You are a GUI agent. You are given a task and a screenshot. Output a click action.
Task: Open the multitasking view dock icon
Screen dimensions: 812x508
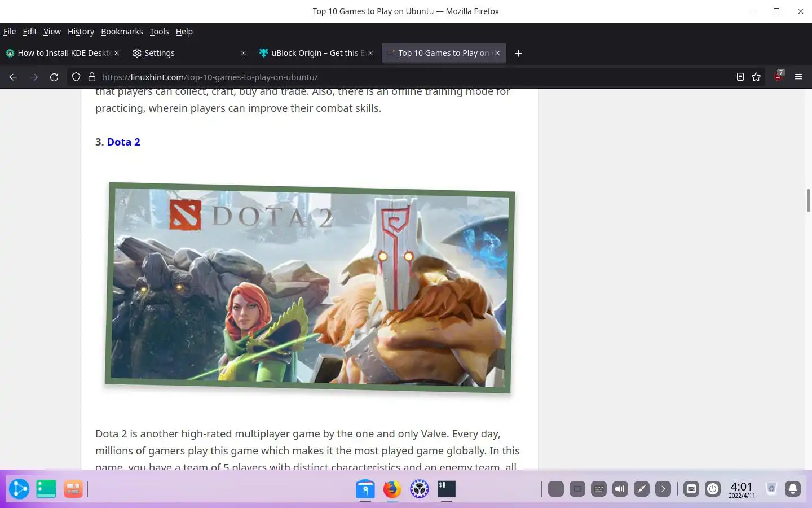pos(73,489)
